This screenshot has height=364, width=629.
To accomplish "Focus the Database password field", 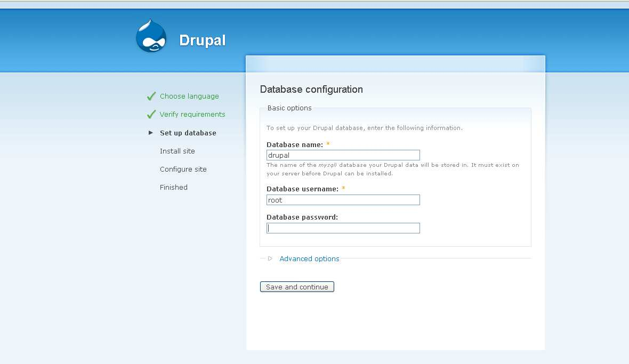I will click(x=343, y=228).
